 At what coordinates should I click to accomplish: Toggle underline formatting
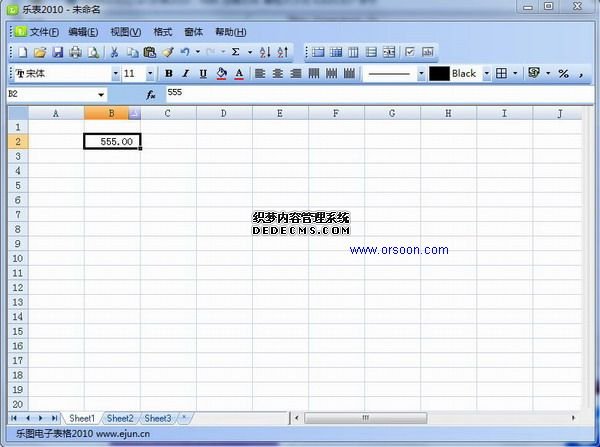coord(204,73)
